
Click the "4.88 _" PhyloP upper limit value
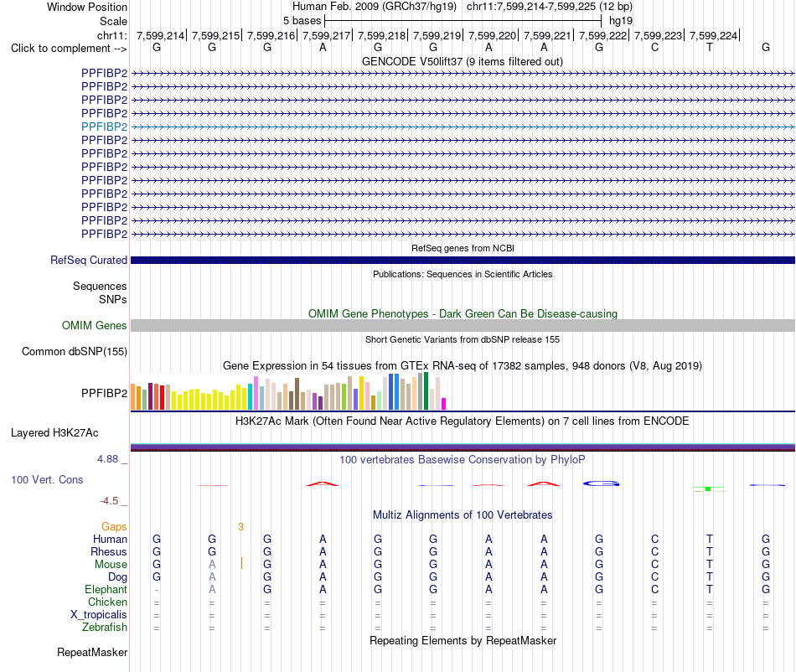click(x=112, y=459)
